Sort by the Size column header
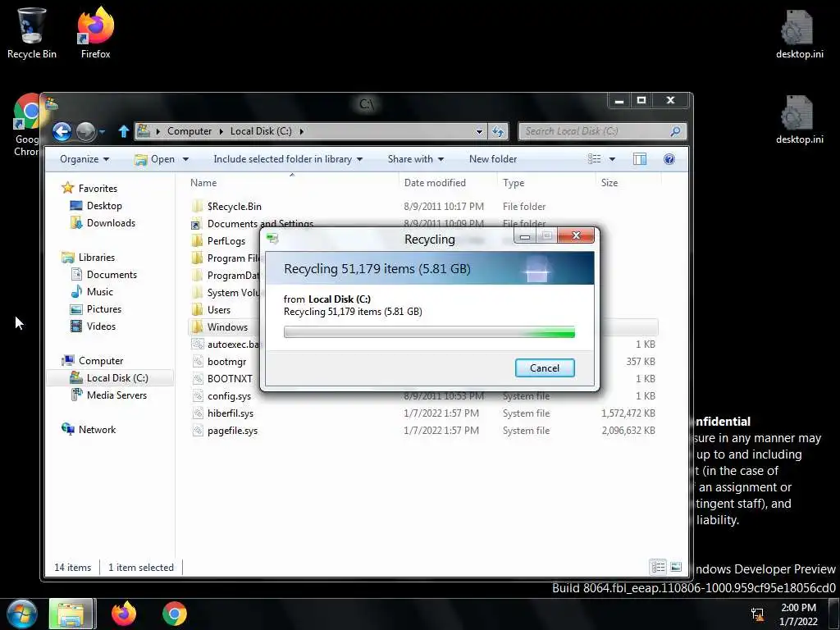 point(628,183)
